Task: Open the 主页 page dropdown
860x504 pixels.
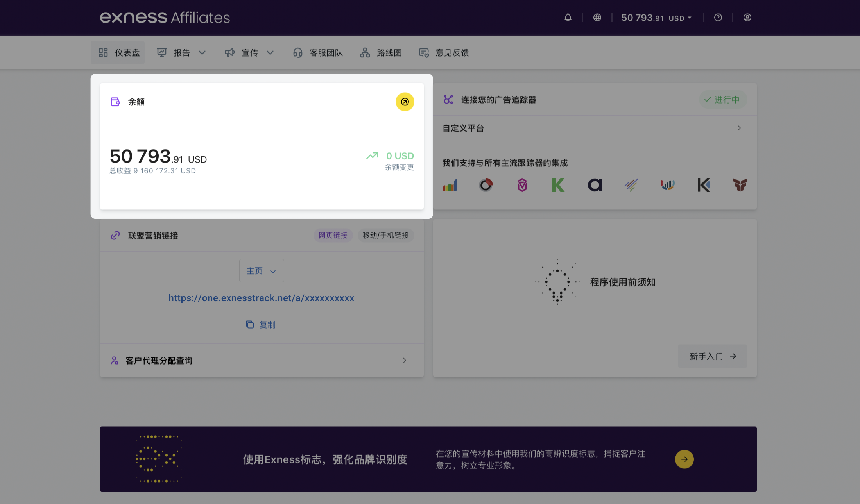Action: click(x=262, y=271)
